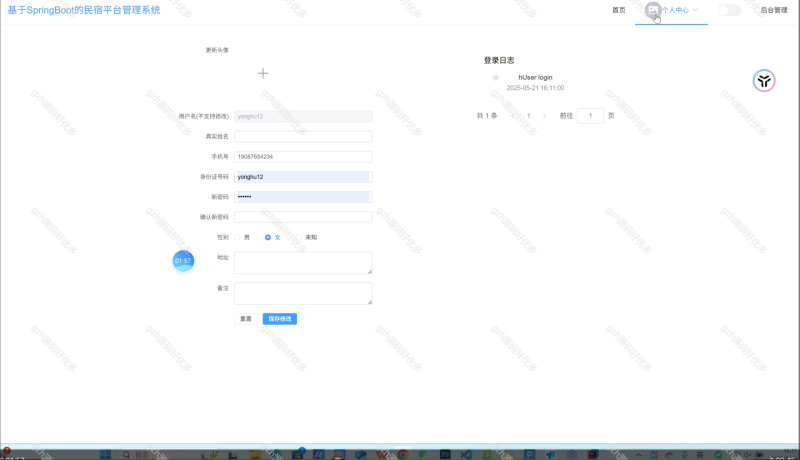Click the floating round assistant icon
Image resolution: width=800 pixels, height=460 pixels.
click(x=764, y=81)
